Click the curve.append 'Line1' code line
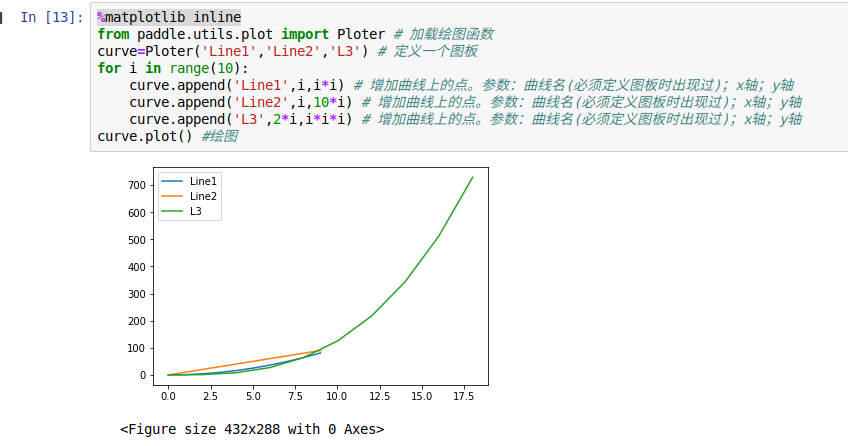Screen dimensions: 848x446 point(461,85)
